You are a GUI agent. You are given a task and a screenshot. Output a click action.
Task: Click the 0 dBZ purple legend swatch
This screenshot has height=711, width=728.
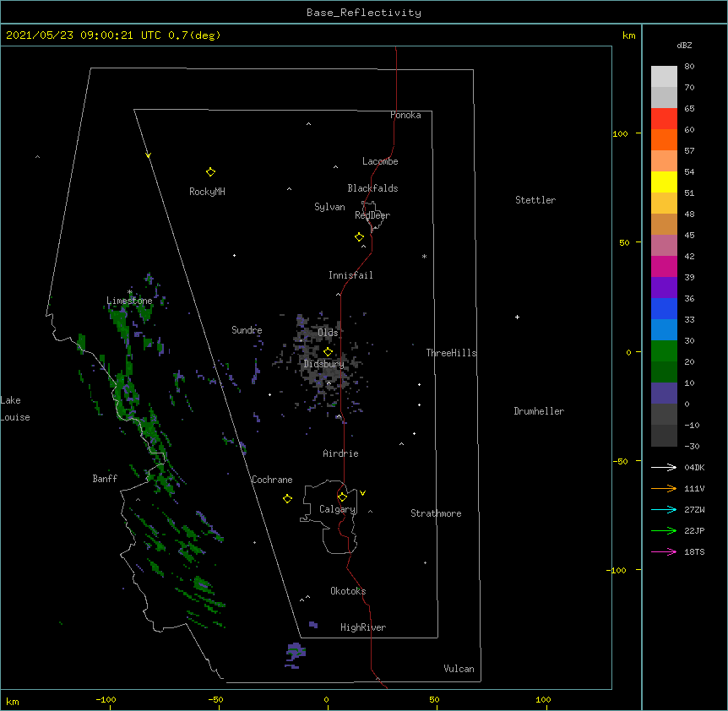coord(664,393)
